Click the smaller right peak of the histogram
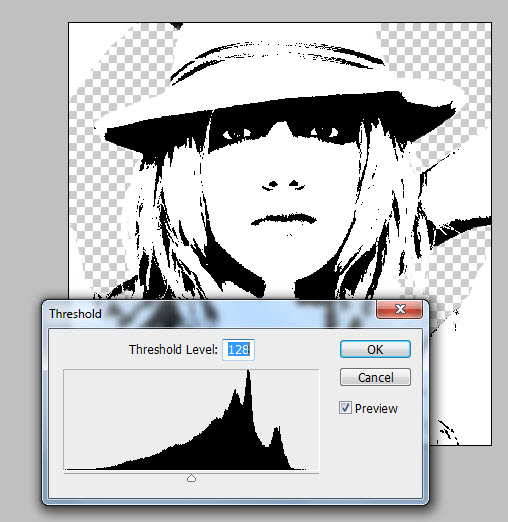This screenshot has width=508, height=522. pos(276,433)
